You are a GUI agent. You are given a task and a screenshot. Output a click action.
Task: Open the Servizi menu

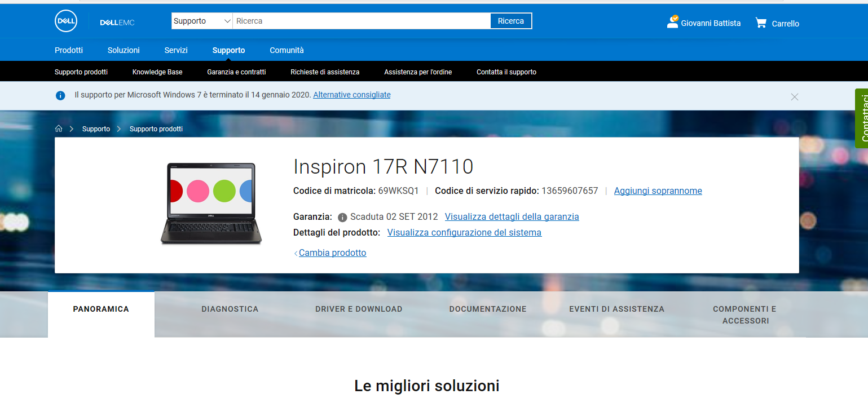click(176, 50)
